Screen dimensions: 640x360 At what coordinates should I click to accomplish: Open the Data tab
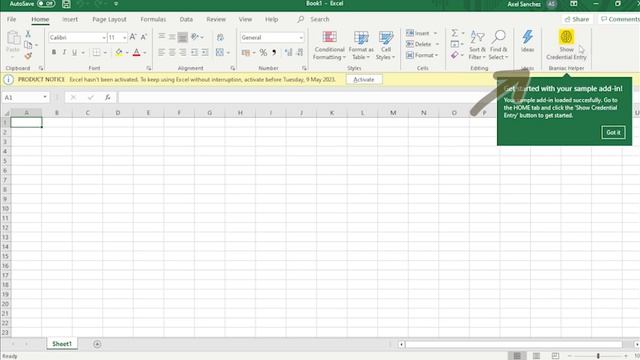coord(186,19)
